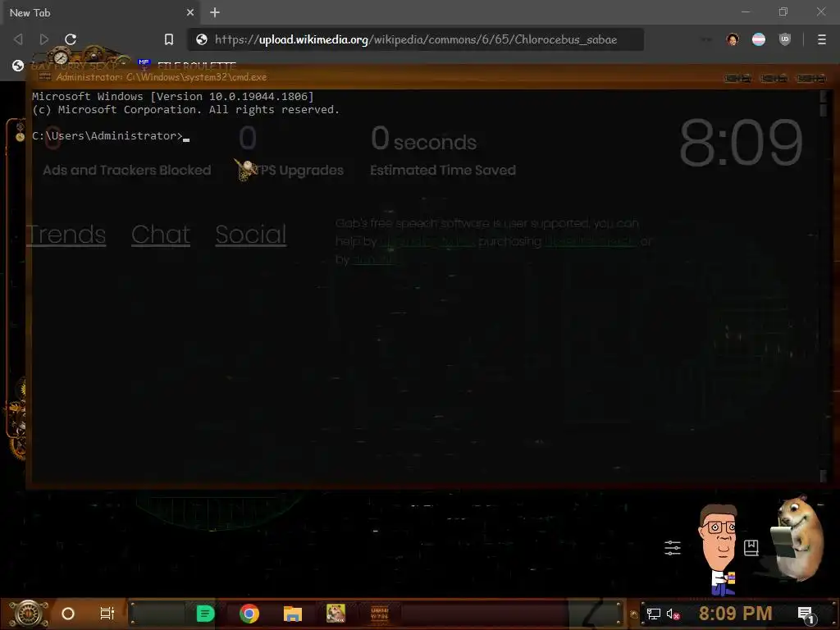840x630 pixels.
Task: Select the New Tab browser tab
Action: 101,12
